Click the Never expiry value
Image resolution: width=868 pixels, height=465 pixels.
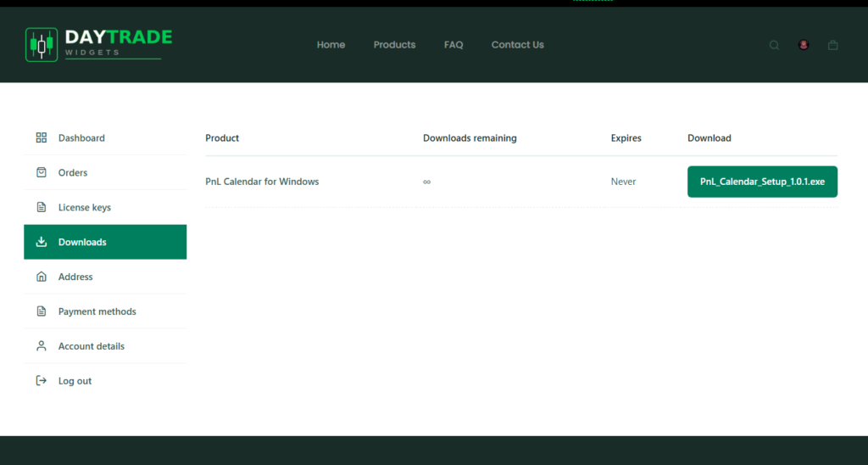coord(623,182)
